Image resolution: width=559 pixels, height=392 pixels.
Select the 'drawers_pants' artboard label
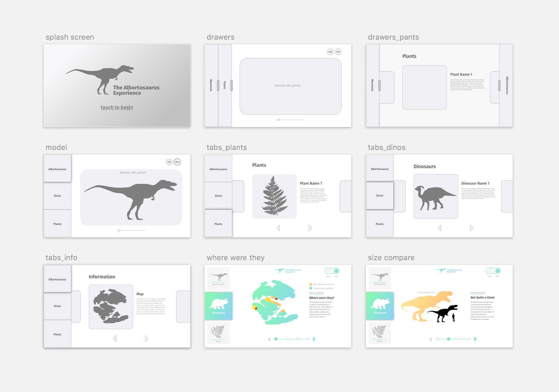coord(394,37)
